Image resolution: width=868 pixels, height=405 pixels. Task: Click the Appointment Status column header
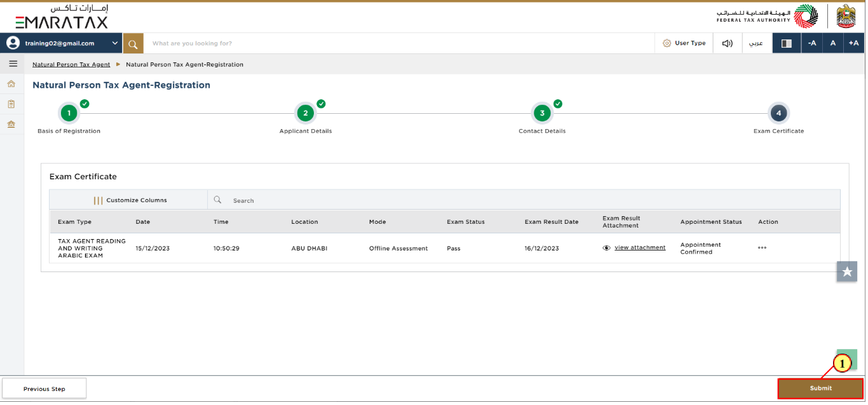click(711, 222)
